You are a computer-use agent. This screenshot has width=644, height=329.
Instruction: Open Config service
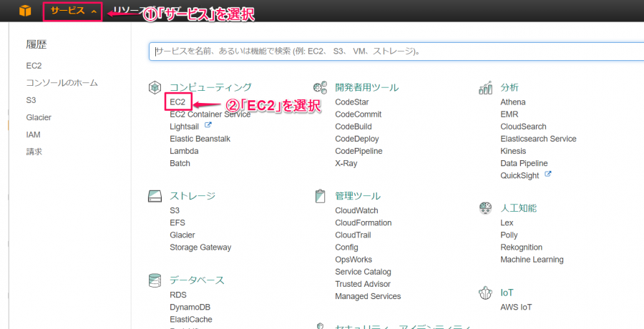[x=346, y=247]
